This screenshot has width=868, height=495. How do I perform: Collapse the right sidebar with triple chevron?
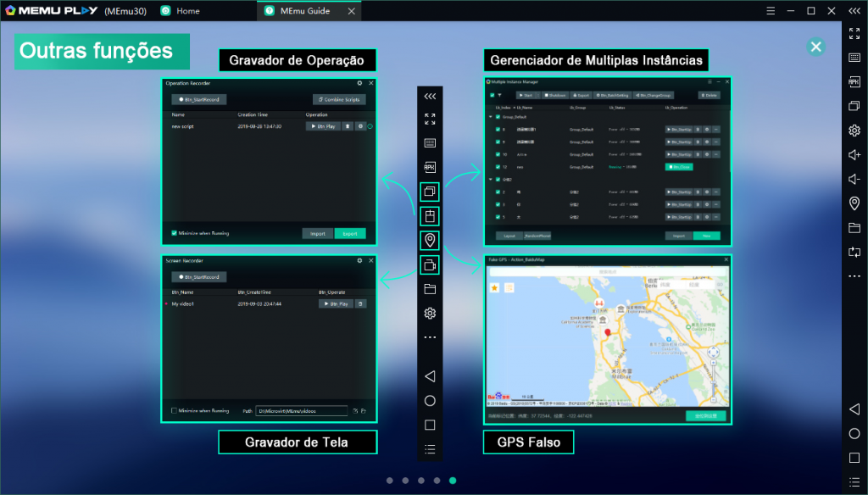coord(854,10)
